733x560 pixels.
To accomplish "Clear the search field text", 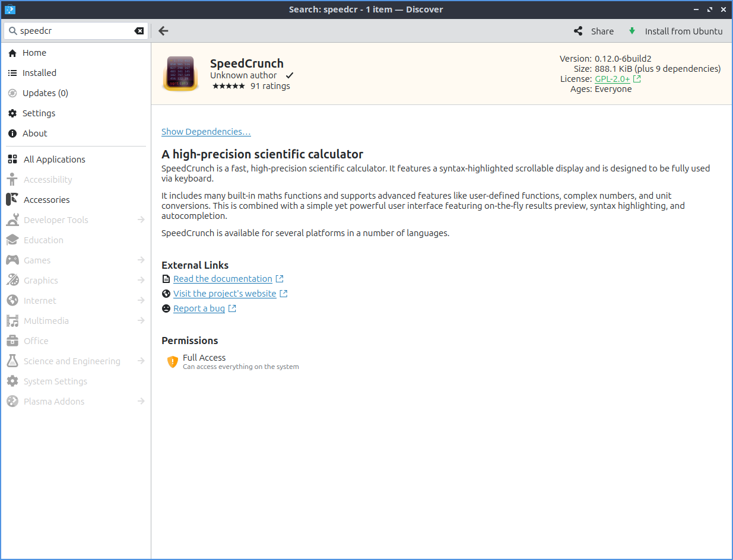I will tap(139, 31).
